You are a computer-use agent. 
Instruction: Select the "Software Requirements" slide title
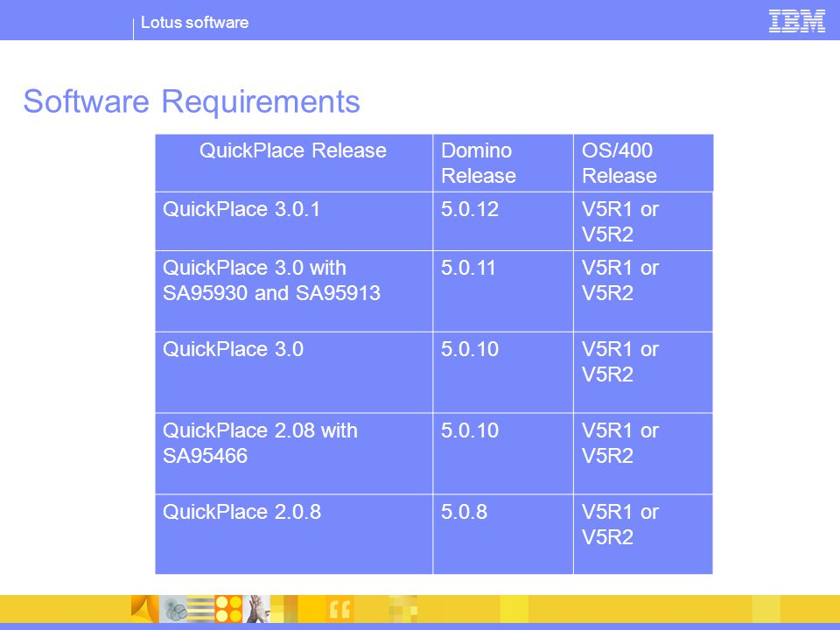tap(192, 101)
